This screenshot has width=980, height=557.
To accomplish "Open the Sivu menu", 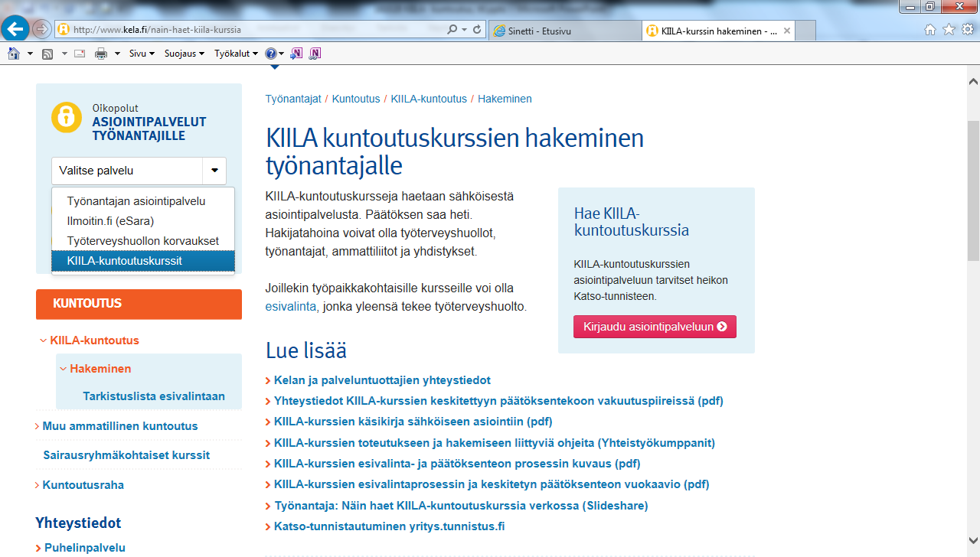I will [142, 54].
